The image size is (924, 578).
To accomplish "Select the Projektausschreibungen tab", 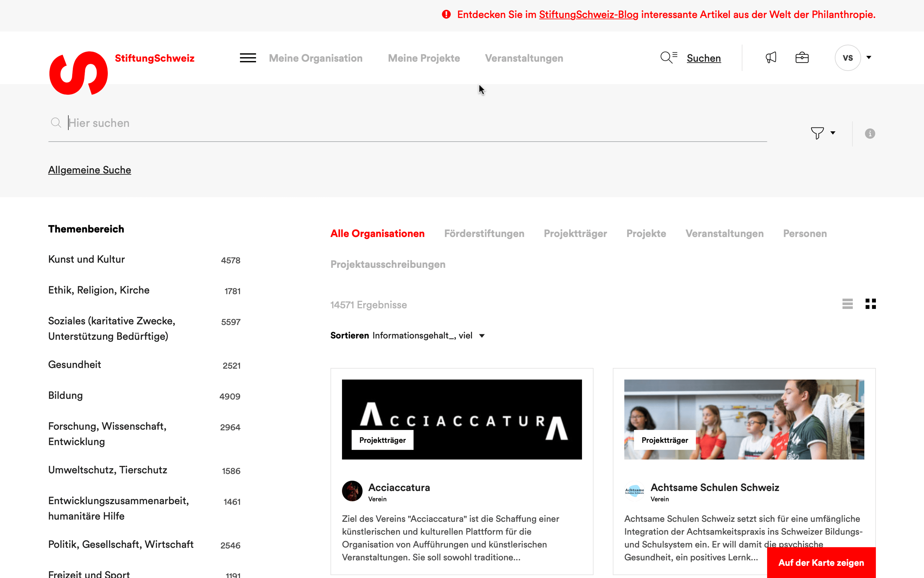I will point(388,265).
